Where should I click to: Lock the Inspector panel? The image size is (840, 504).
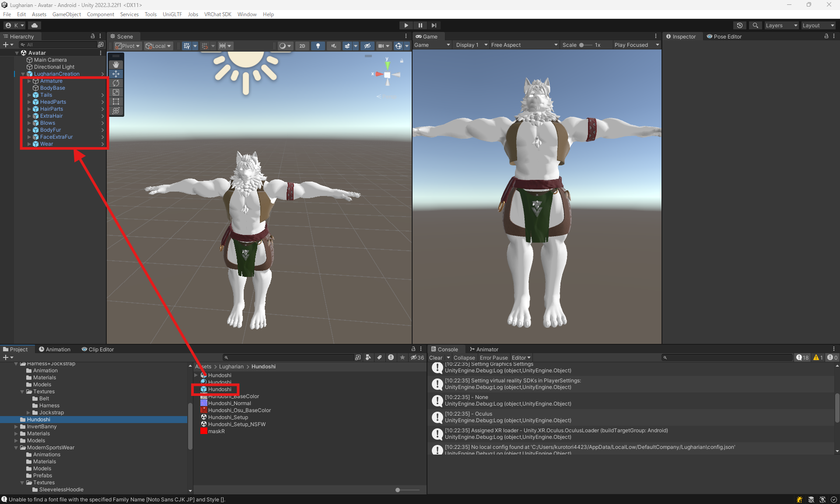826,36
